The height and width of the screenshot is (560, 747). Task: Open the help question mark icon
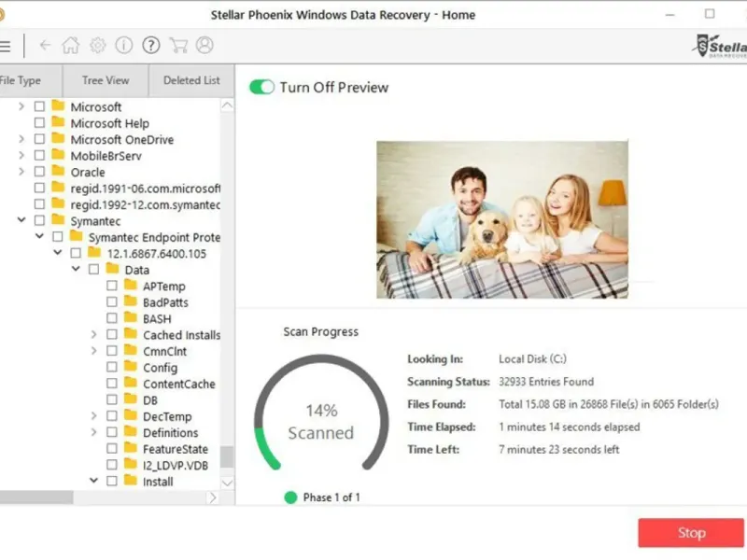pos(151,45)
